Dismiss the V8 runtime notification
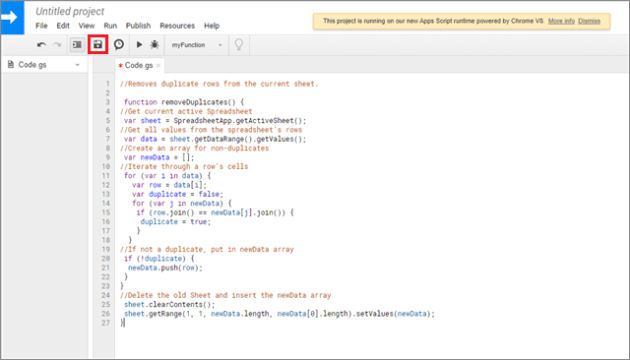Viewport: 630px width, 360px height. coord(589,21)
